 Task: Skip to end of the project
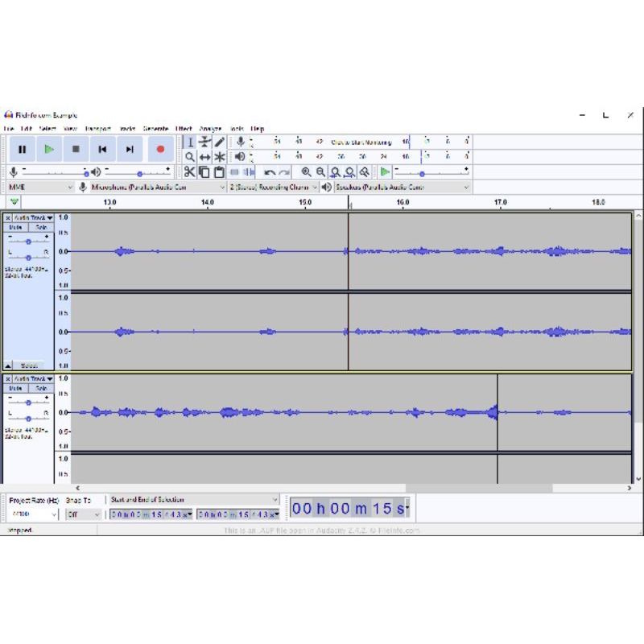pyautogui.click(x=130, y=149)
